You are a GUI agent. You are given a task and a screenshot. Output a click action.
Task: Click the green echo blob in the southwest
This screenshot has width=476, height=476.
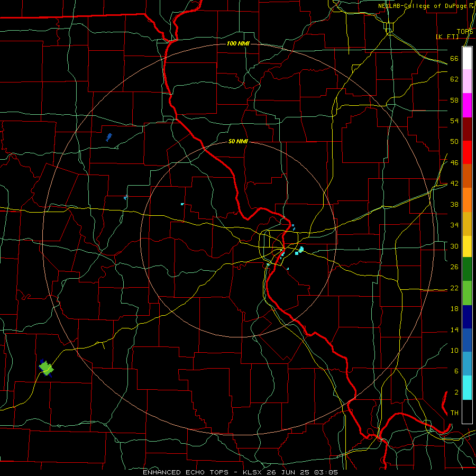[x=46, y=368]
